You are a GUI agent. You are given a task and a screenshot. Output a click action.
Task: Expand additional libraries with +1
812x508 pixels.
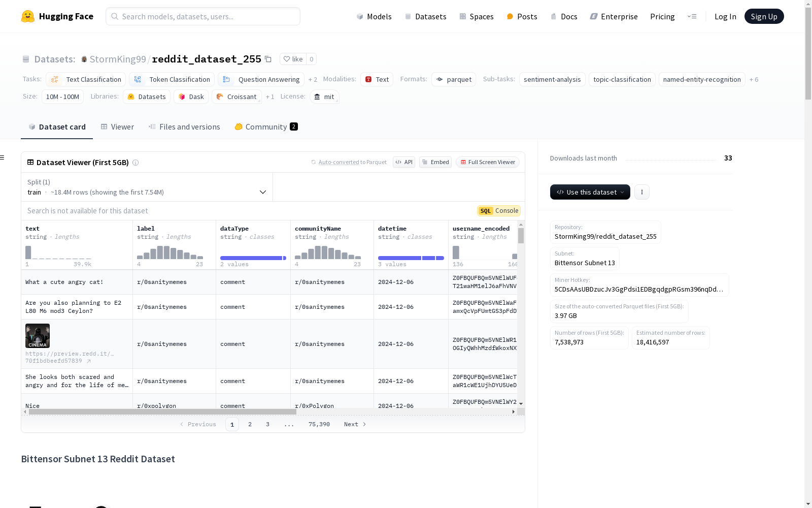coord(270,97)
